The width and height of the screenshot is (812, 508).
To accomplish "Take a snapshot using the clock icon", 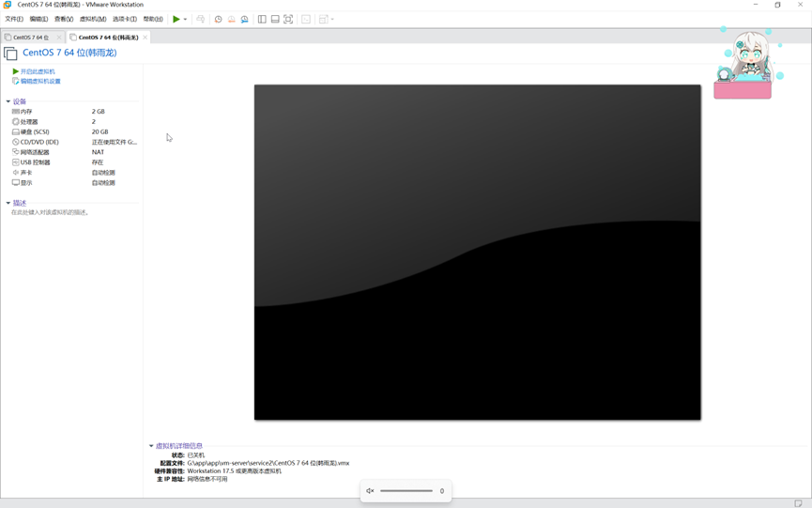I will (x=218, y=19).
